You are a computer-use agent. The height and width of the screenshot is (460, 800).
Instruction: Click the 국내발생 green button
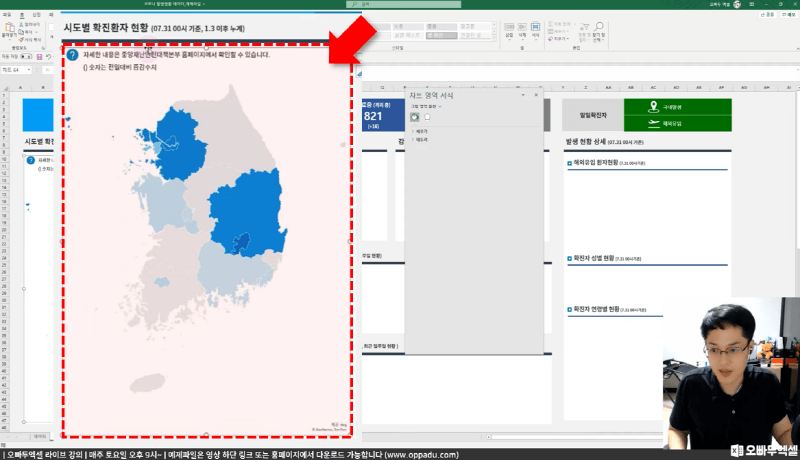click(x=677, y=107)
